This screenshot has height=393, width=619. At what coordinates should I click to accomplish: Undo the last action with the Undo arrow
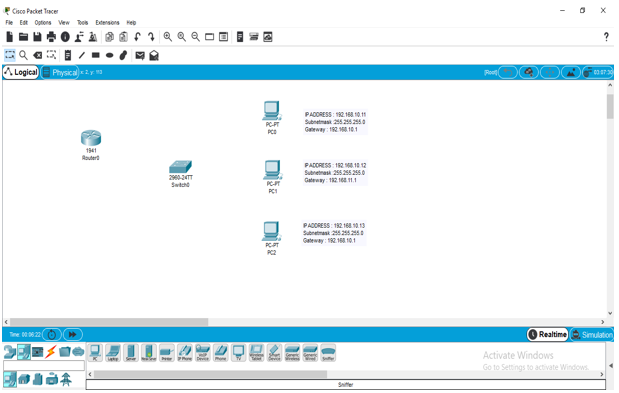pyautogui.click(x=137, y=37)
